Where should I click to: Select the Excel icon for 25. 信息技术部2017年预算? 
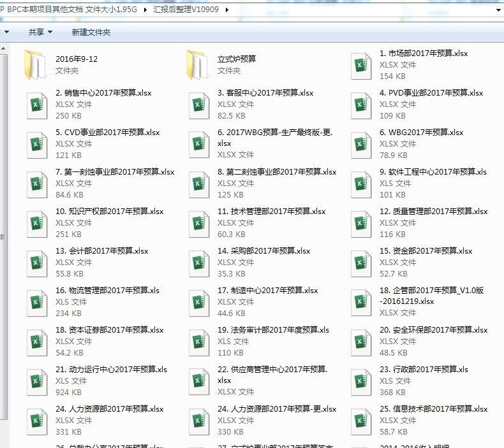tap(361, 422)
